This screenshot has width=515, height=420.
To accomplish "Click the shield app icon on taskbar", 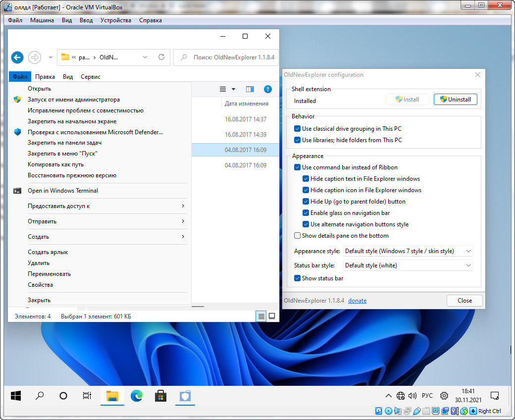I will click(185, 396).
